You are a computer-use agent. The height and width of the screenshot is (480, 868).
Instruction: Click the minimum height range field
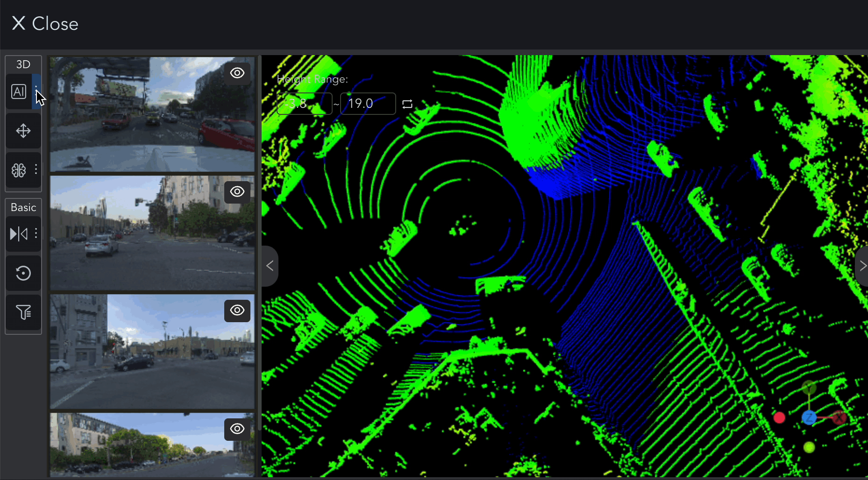(x=305, y=104)
